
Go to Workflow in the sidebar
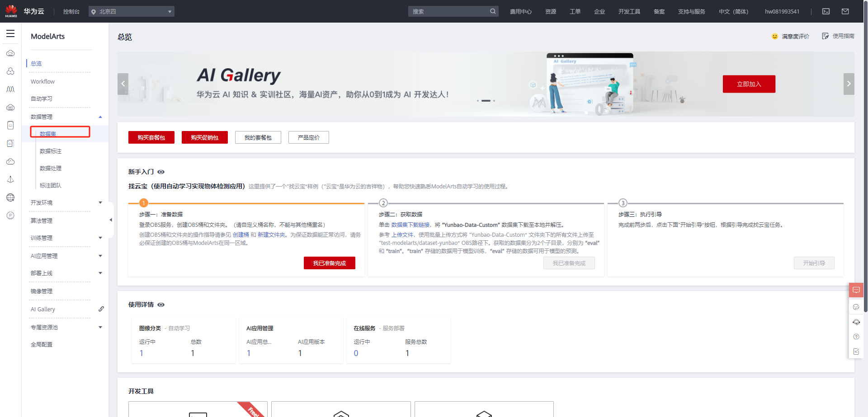pos(42,82)
